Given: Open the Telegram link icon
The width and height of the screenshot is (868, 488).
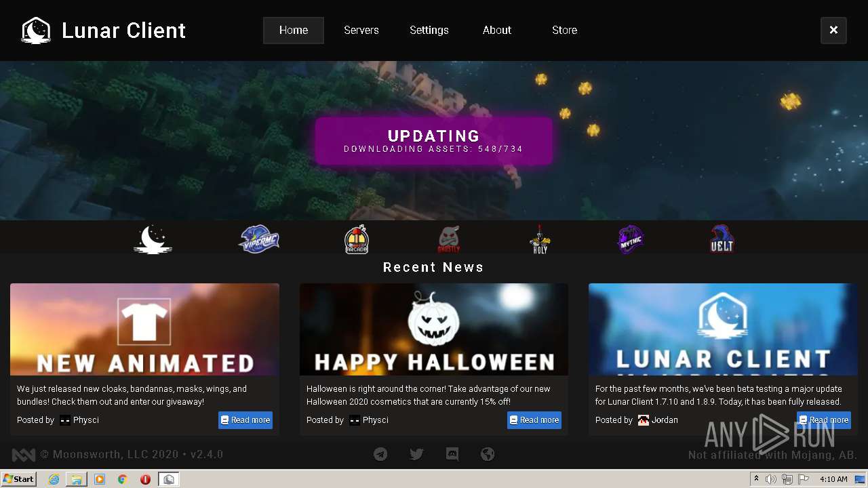Looking at the screenshot, I should 380,454.
